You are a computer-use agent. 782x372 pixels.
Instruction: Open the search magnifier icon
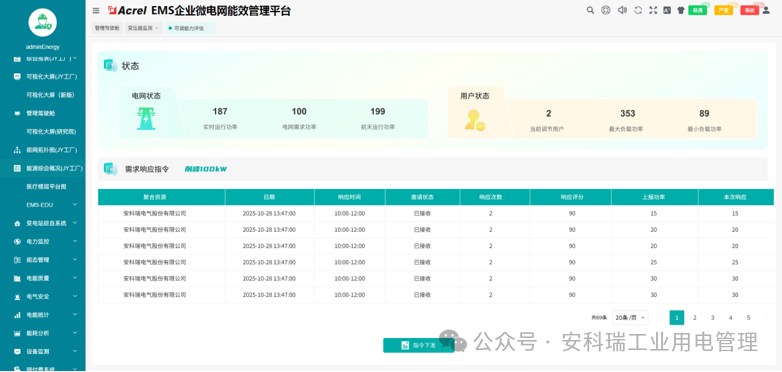point(590,10)
